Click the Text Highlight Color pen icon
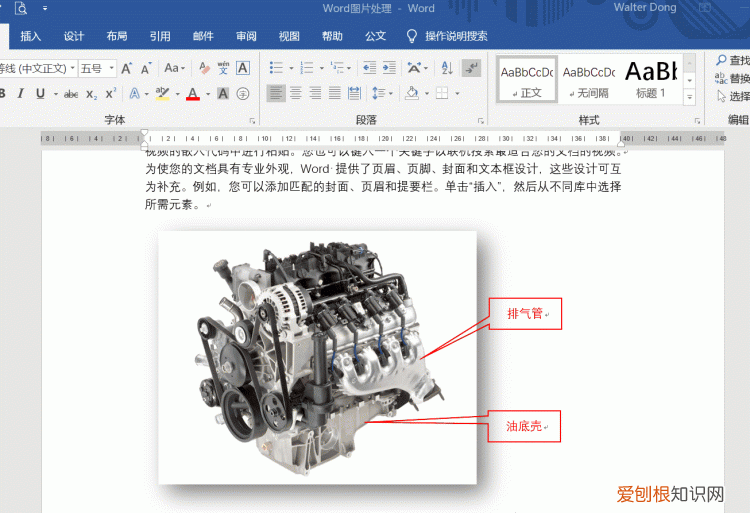750x513 pixels. point(163,94)
